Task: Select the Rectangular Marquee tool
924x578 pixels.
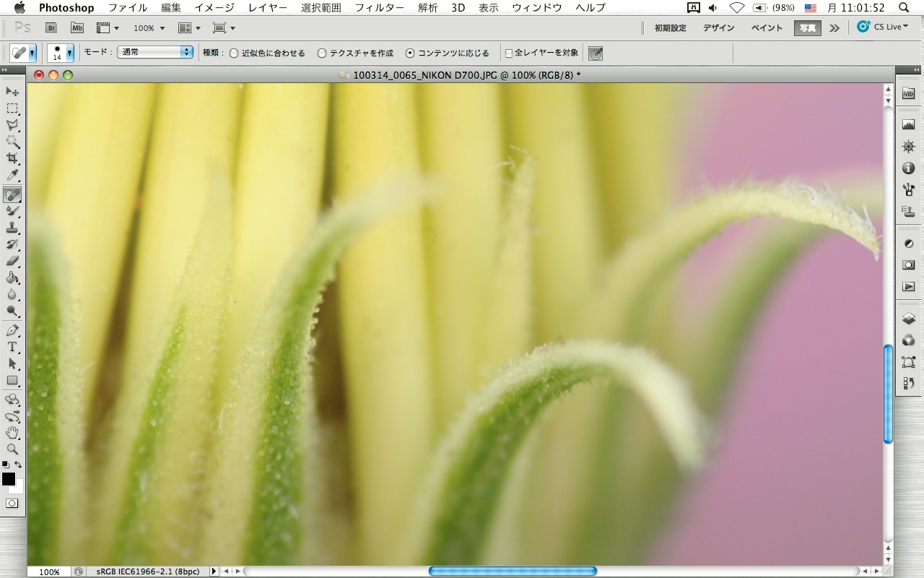Action: 12,108
